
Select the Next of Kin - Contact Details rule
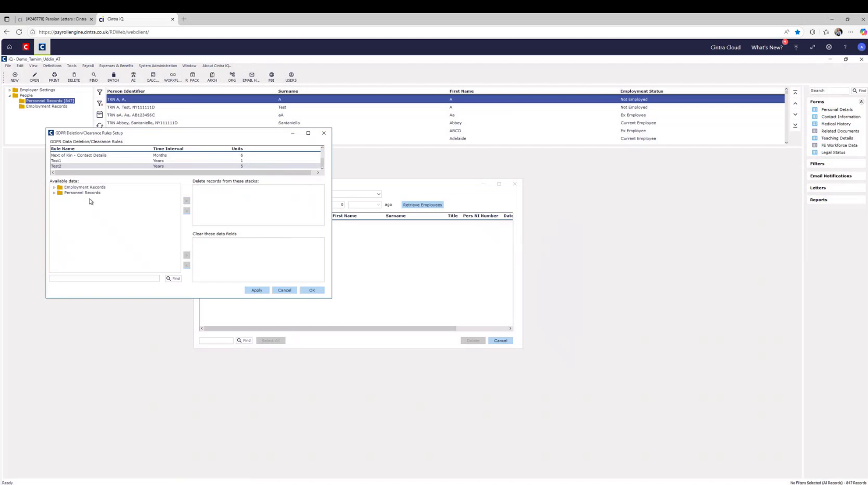[x=79, y=155]
